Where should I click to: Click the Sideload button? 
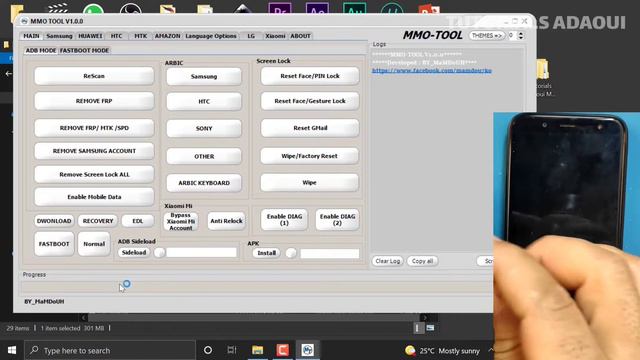pyautogui.click(x=134, y=253)
